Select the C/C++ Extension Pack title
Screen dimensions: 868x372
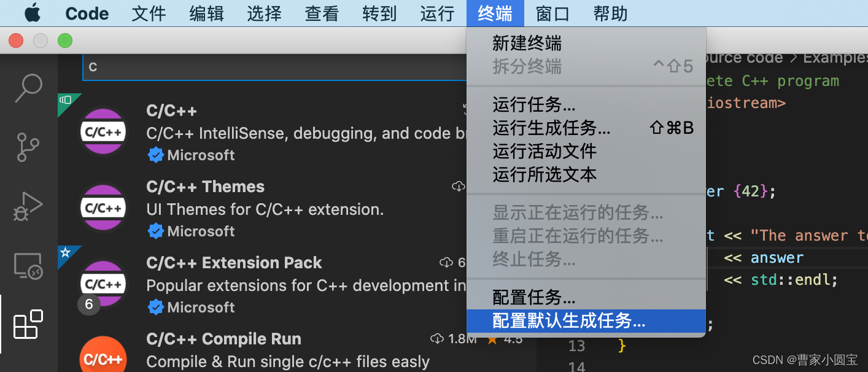[234, 263]
